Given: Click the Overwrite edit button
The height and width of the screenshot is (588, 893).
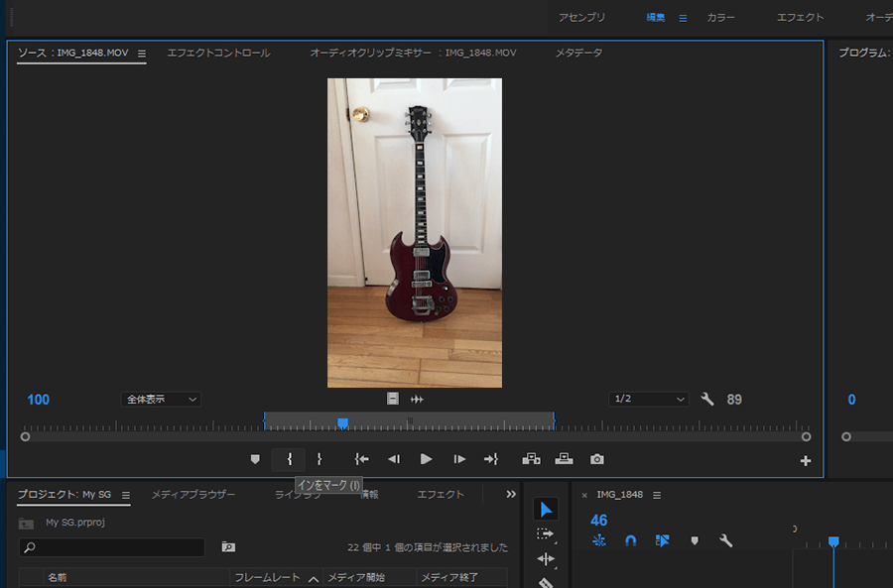Looking at the screenshot, I should pyautogui.click(x=564, y=459).
